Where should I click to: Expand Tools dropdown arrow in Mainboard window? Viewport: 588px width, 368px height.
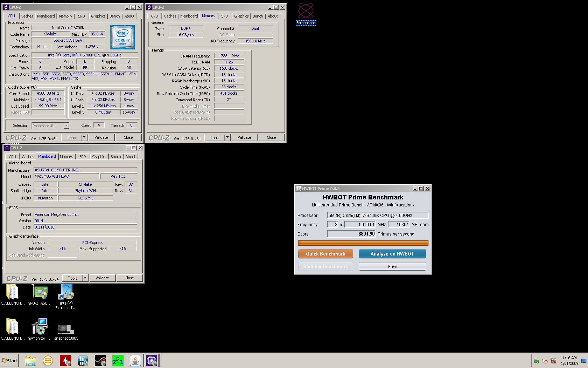(x=85, y=278)
